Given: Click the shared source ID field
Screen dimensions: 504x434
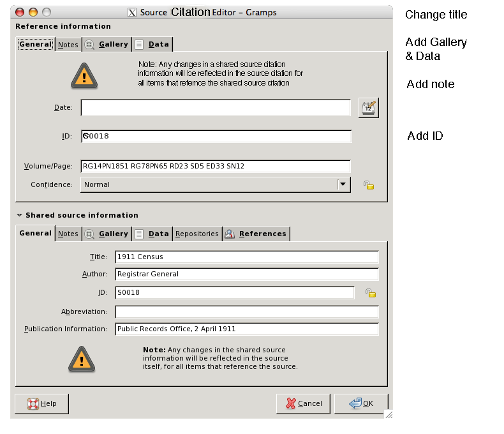Looking at the screenshot, I should click(x=235, y=292).
